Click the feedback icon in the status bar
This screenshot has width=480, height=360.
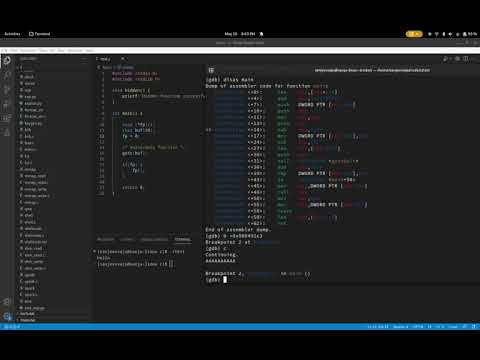[465, 327]
